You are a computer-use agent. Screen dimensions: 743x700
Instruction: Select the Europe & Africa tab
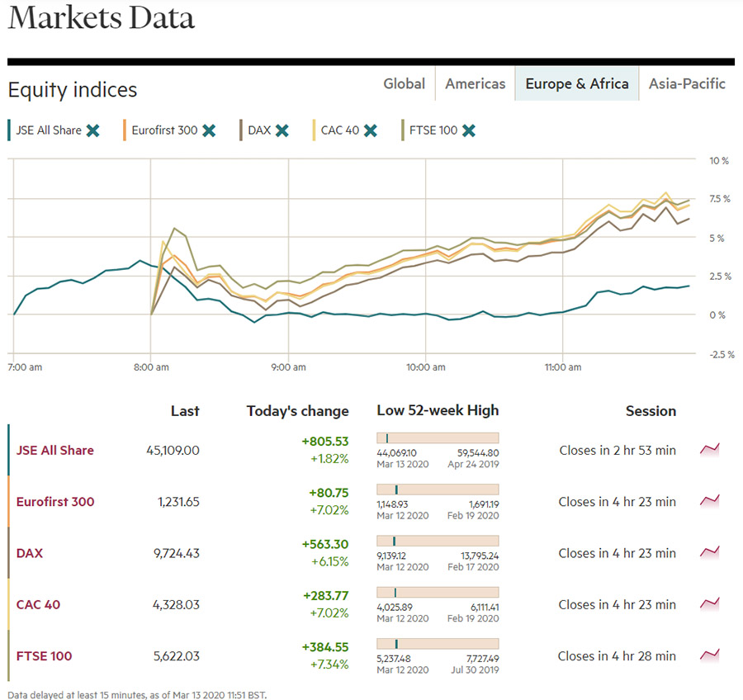577,84
